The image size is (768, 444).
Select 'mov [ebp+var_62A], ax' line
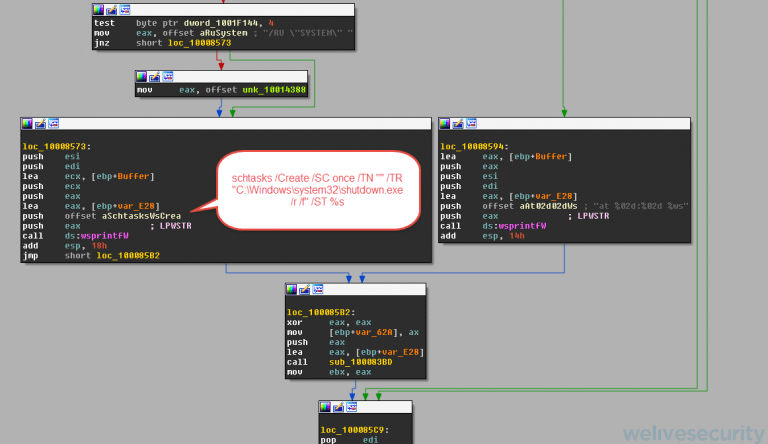(353, 332)
